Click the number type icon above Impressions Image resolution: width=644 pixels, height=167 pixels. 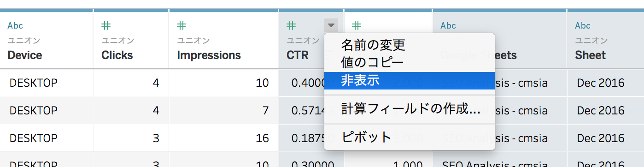[x=181, y=25]
